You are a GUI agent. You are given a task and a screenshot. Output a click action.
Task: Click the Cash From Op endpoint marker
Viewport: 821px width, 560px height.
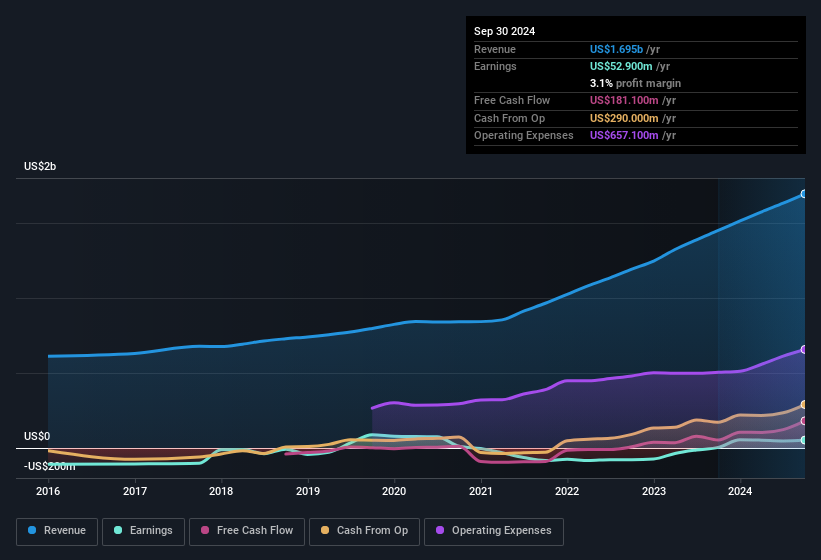tap(804, 405)
